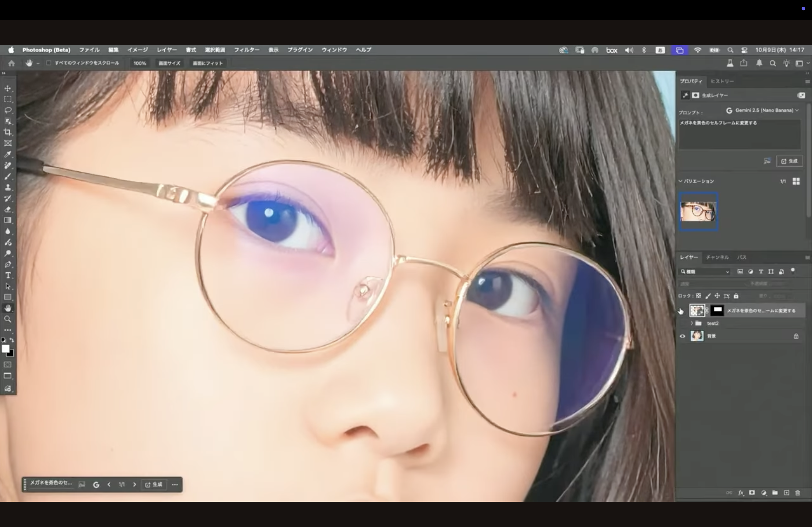Expand the test2 layer group
Image resolution: width=812 pixels, height=527 pixels.
pyautogui.click(x=691, y=323)
